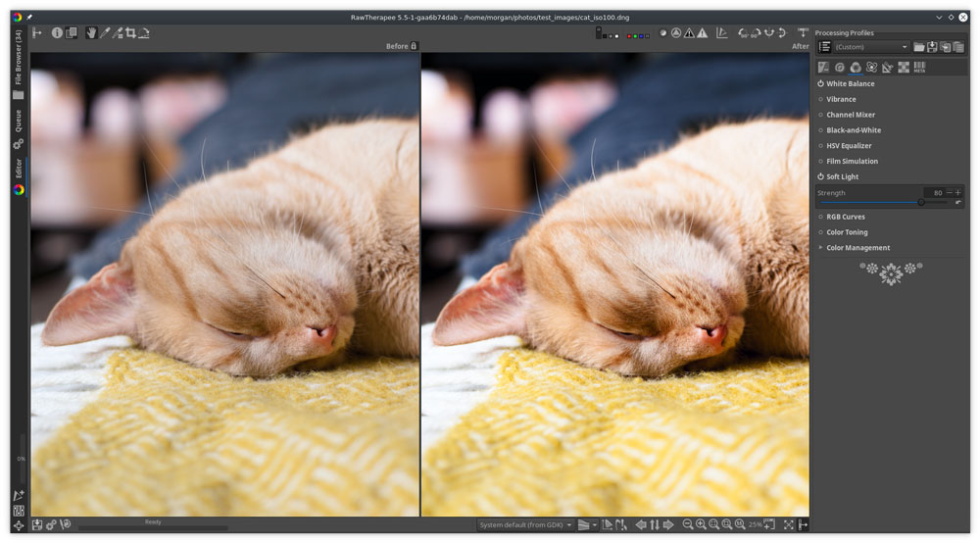
Task: Open the System default monitor profile dropdown
Action: 524,524
